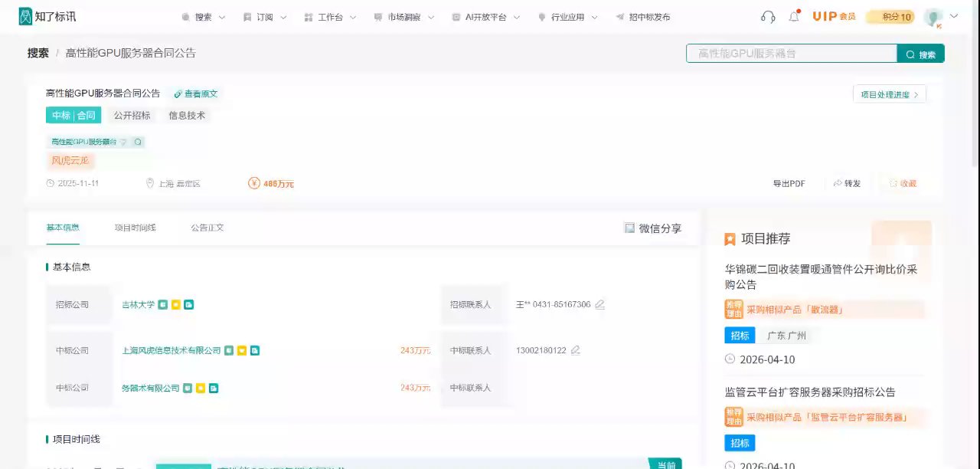The height and width of the screenshot is (469, 980).
Task: Click the 风虎云龙 keyword label
Action: point(70,161)
